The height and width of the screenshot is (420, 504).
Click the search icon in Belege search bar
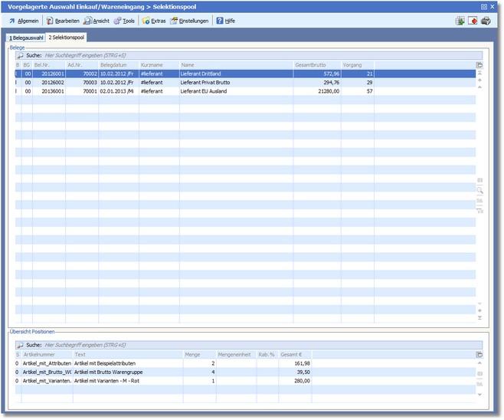[20, 56]
